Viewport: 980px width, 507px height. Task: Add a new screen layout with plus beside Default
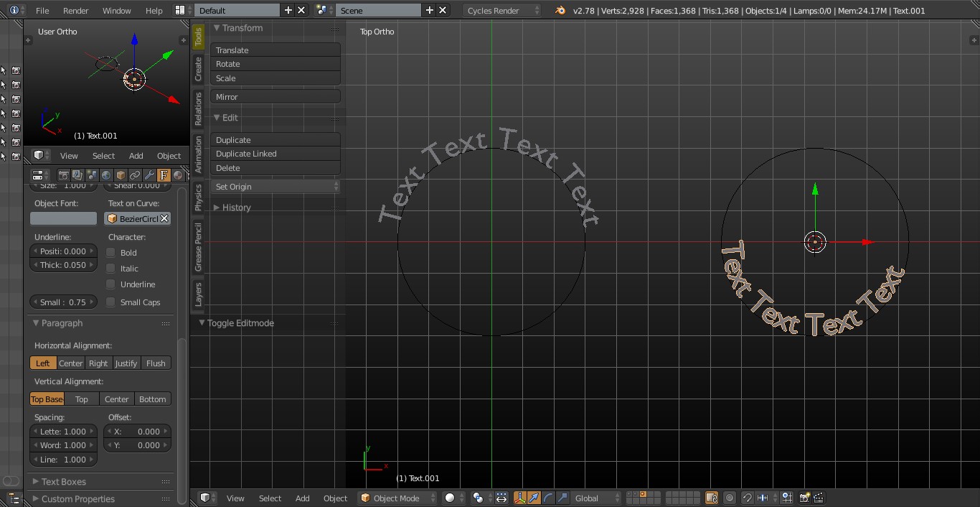[x=288, y=10]
